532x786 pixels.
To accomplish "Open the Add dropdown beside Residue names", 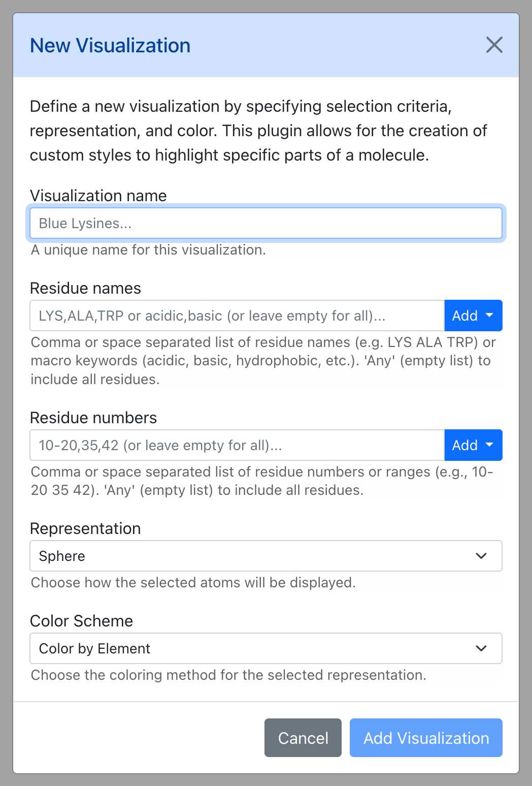I will (473, 316).
